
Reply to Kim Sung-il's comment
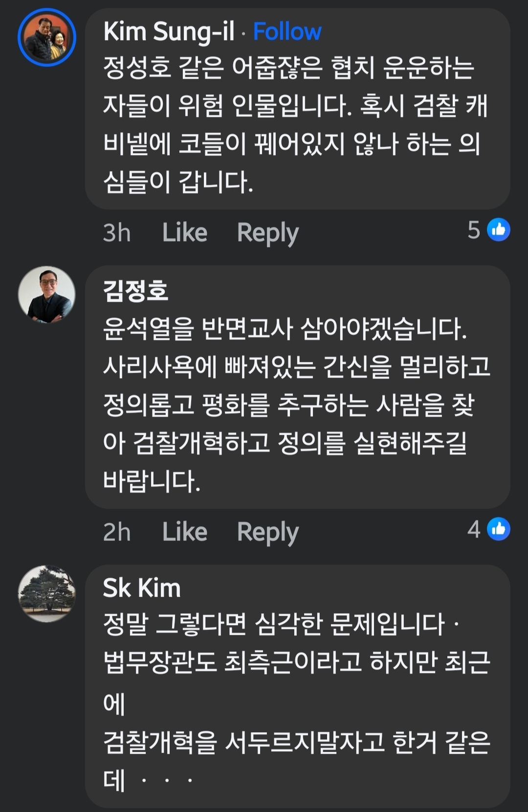[x=267, y=232]
